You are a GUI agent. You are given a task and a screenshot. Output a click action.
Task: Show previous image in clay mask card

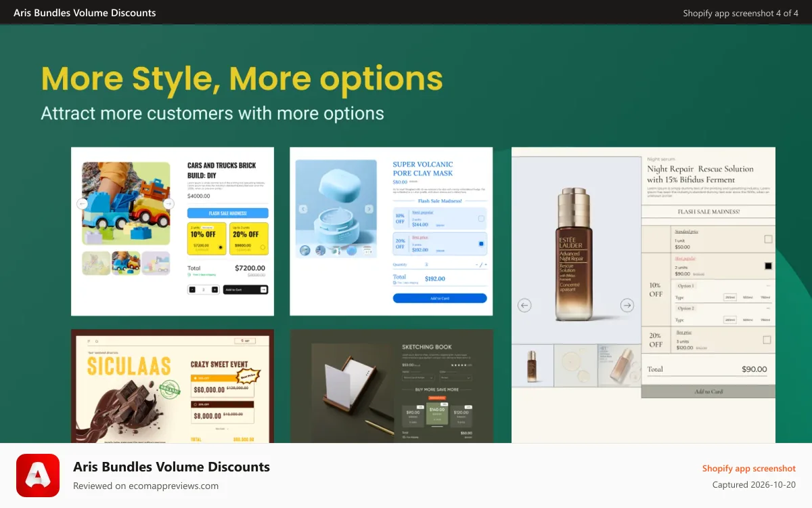303,209
